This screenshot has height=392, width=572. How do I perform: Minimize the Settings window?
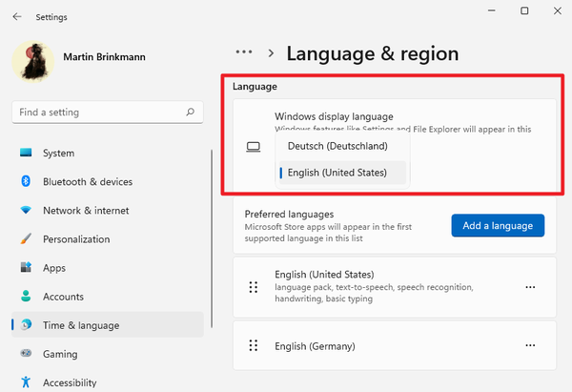[x=491, y=10]
